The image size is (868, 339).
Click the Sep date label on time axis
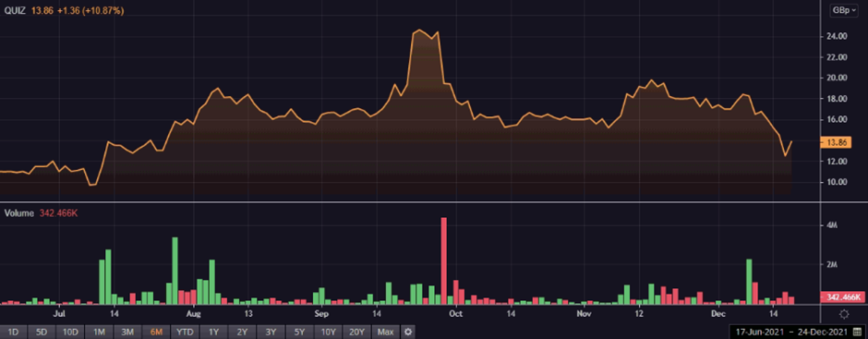coord(322,314)
